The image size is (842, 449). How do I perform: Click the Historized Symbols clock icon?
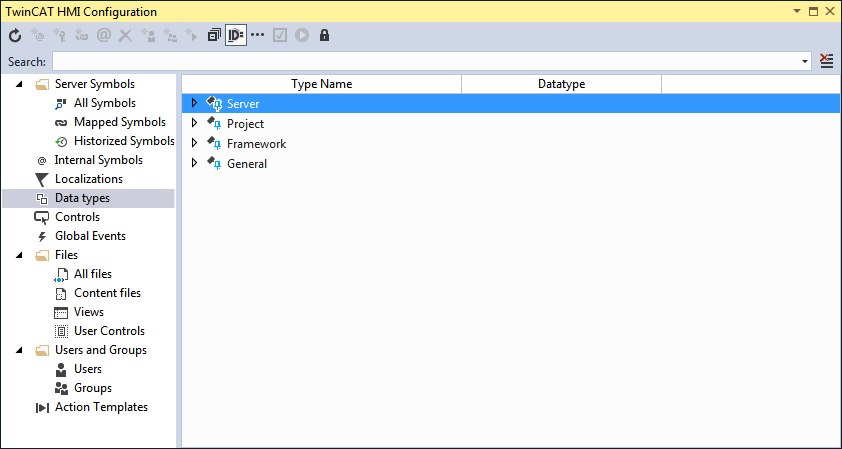(61, 141)
